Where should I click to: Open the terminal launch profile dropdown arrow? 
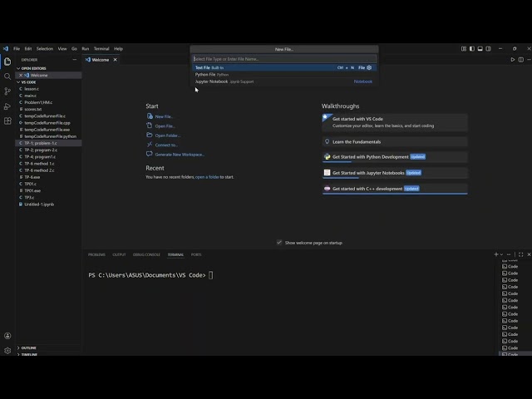pyautogui.click(x=501, y=254)
